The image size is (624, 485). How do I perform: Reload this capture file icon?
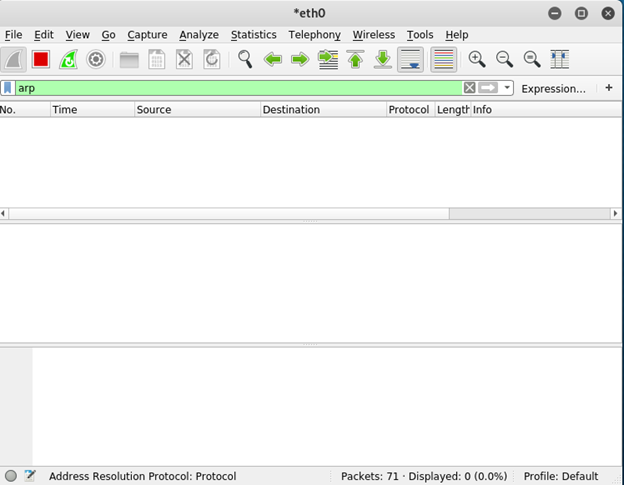tap(212, 60)
